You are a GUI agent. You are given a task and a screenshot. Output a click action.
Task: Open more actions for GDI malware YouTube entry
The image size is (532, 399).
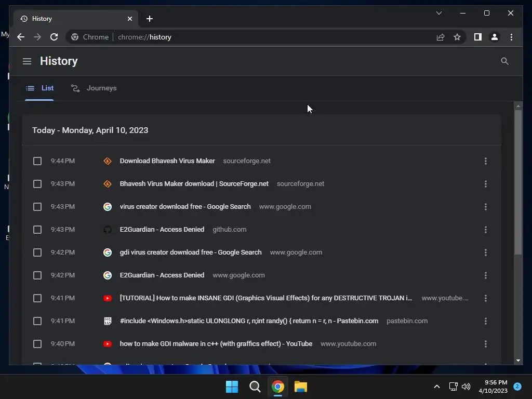486,344
